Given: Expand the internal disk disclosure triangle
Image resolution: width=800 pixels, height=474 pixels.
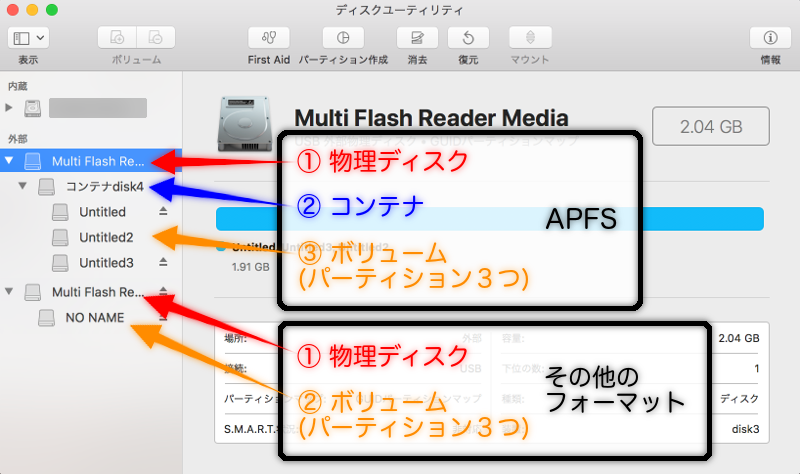Looking at the screenshot, I should click(x=9, y=108).
